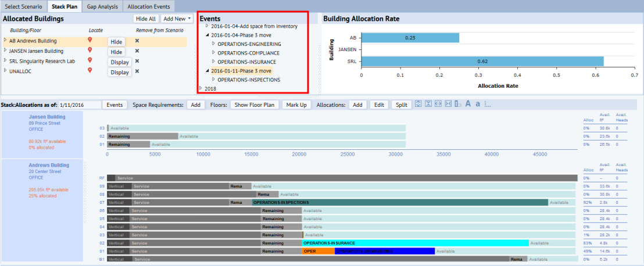Open the Gap Analysis tab
Screen dimensions: 644x266
tap(102, 6)
